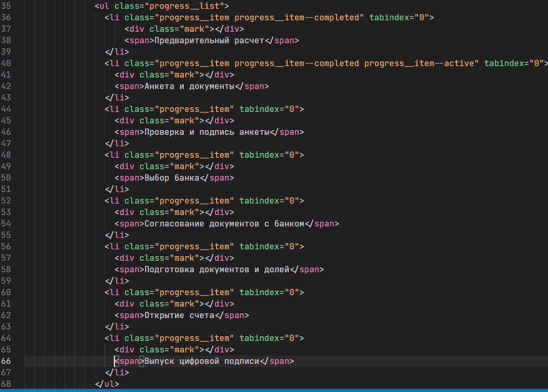548x392 pixels.
Task: Click the tabindex attribute on line 60
Action: [x=272, y=293]
